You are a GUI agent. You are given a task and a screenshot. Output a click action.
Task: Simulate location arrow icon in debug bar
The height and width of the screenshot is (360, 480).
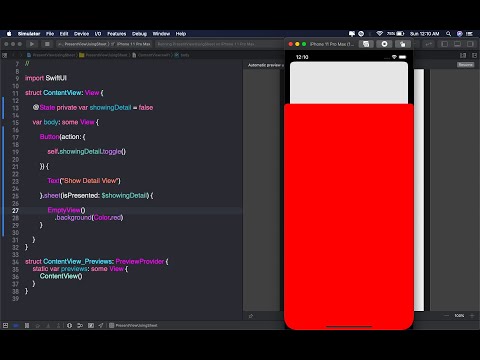[x=101, y=325]
